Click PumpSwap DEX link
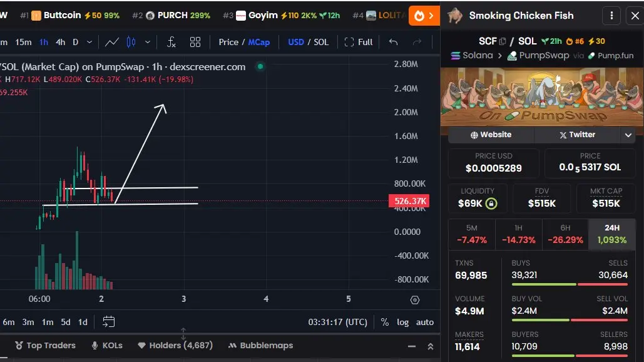The height and width of the screenshot is (362, 644). click(538, 56)
